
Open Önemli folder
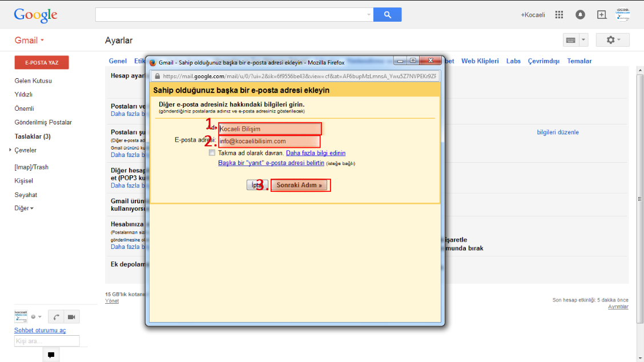pyautogui.click(x=24, y=108)
